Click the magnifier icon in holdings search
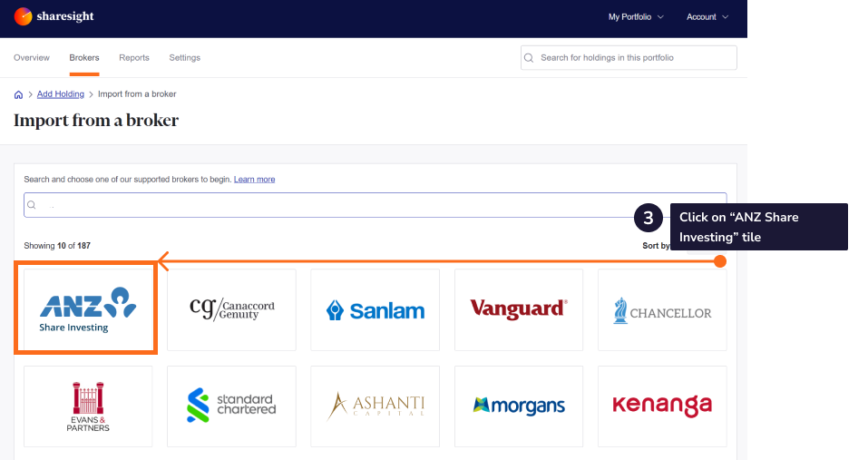 (x=529, y=58)
